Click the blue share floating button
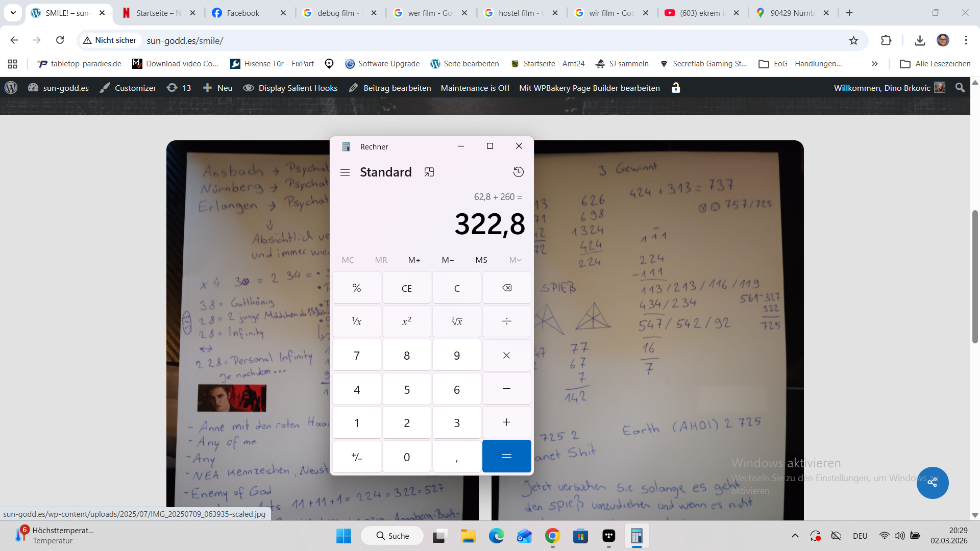980x551 pixels. click(x=933, y=483)
